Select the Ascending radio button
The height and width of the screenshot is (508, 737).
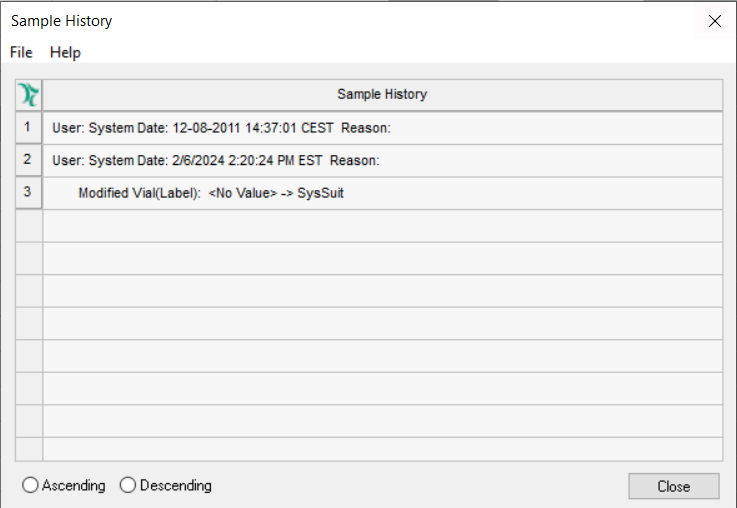[x=31, y=486]
